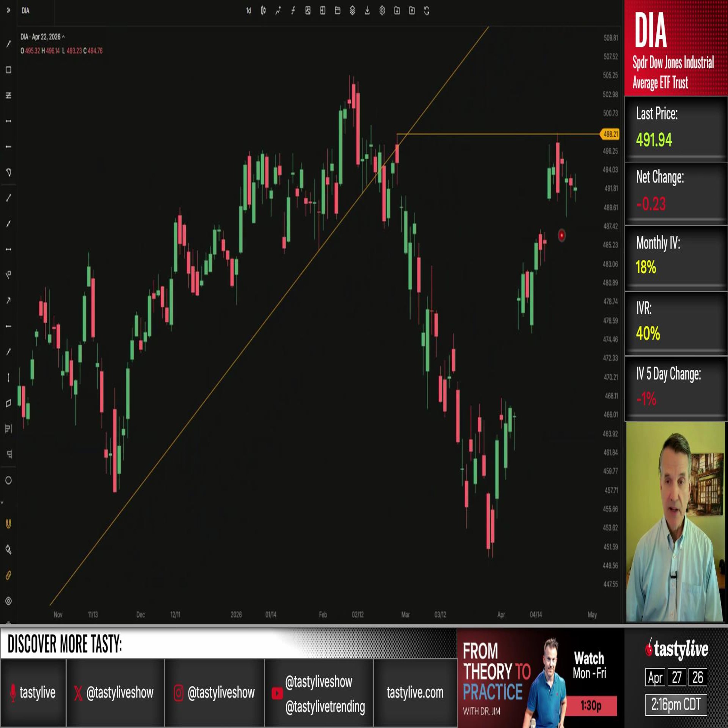
Task: Click the Net Change value -0.23
Action: 651,204
